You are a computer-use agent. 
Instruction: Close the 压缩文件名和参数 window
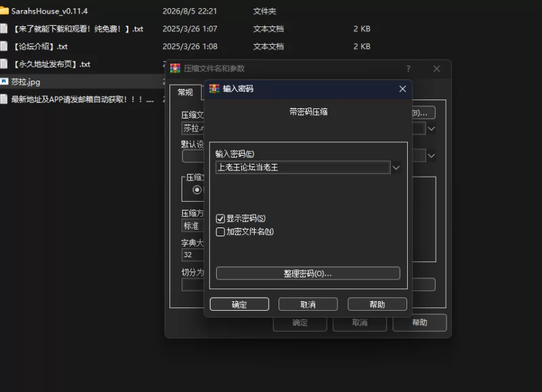(x=436, y=69)
